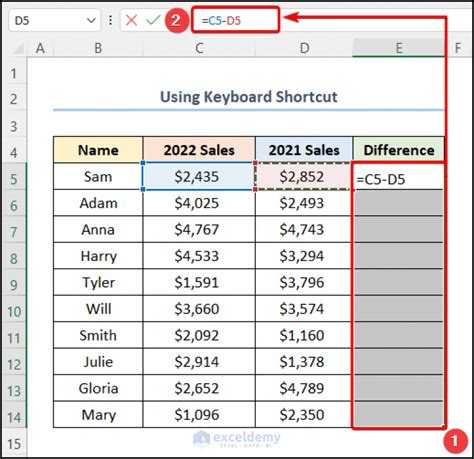Click the 'Difference' header cell
The width and height of the screenshot is (474, 459).
coord(398,150)
